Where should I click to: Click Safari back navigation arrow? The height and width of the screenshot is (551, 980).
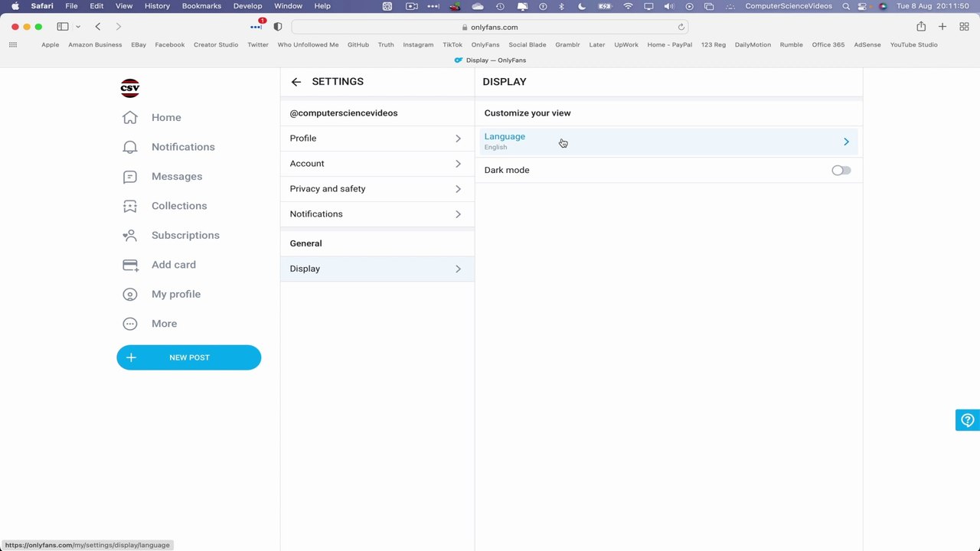(x=98, y=27)
